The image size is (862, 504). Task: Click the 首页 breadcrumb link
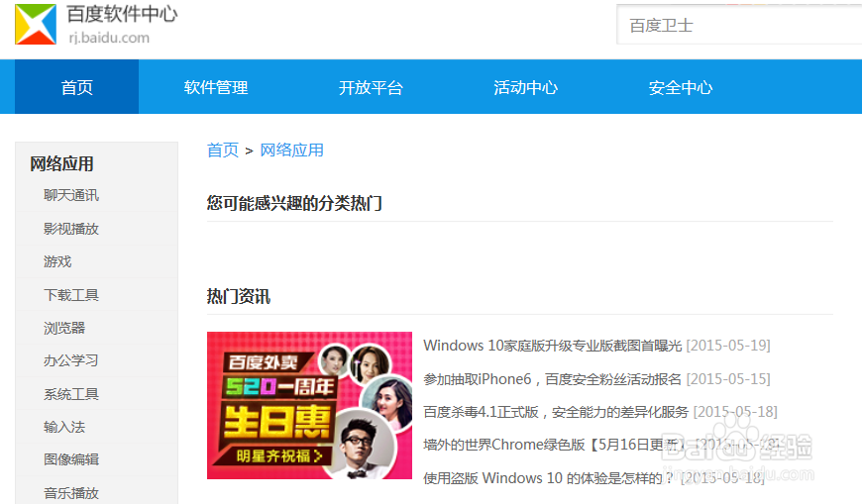point(223,151)
